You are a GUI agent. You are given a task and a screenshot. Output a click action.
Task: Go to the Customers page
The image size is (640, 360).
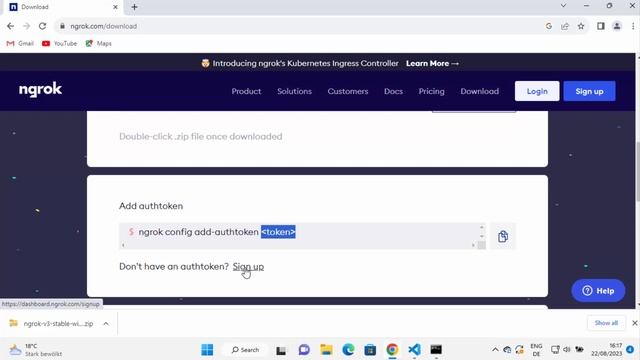pos(348,91)
